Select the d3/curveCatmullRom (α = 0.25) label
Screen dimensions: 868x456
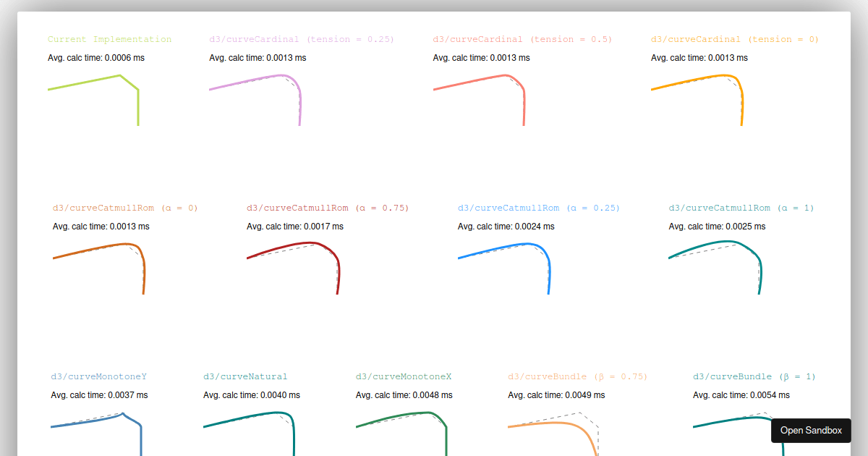(538, 207)
